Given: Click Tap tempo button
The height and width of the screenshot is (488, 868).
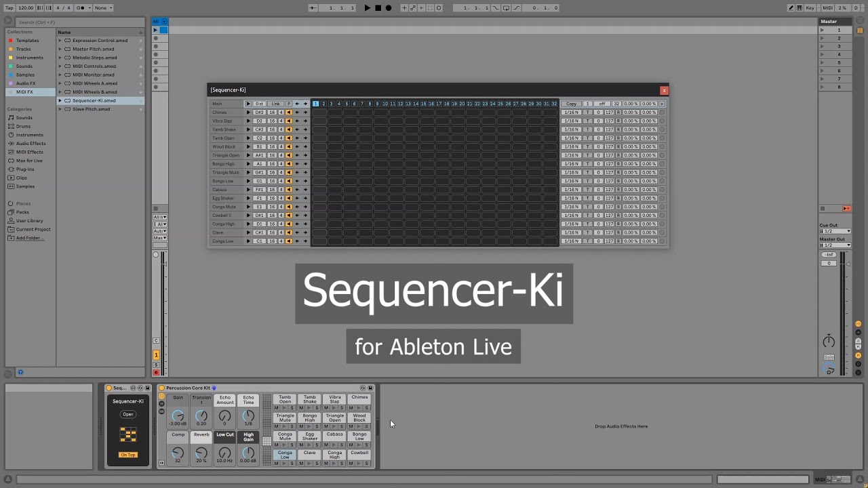Looking at the screenshot, I should coord(9,8).
